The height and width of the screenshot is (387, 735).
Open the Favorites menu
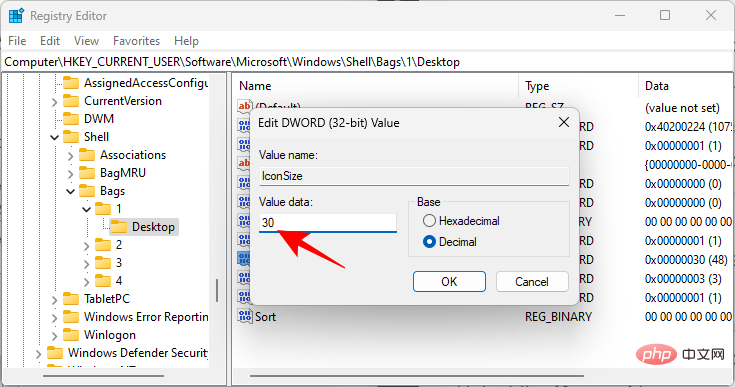coord(136,41)
